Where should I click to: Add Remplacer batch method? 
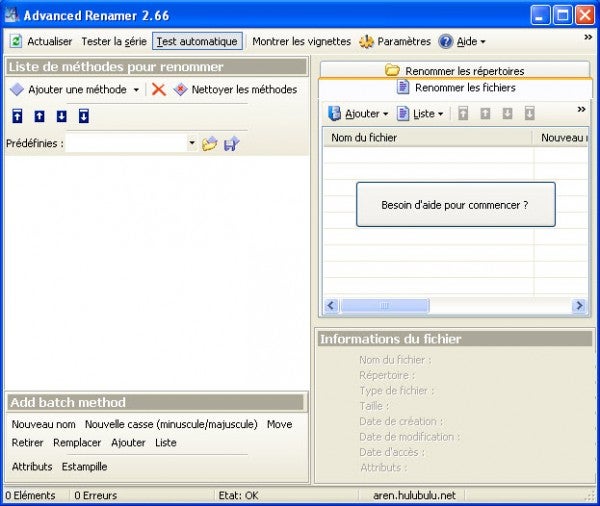point(77,442)
